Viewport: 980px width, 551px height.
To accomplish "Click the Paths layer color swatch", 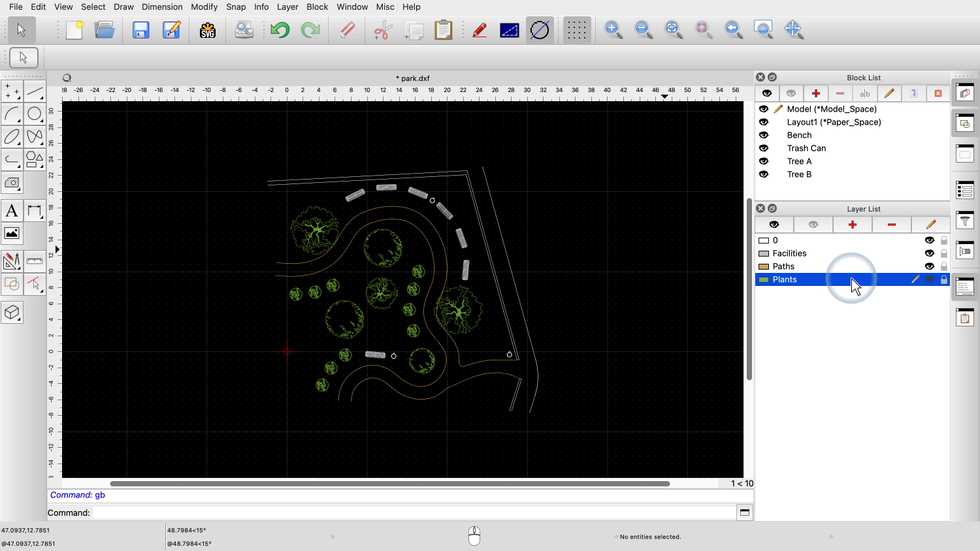I will [x=763, y=266].
